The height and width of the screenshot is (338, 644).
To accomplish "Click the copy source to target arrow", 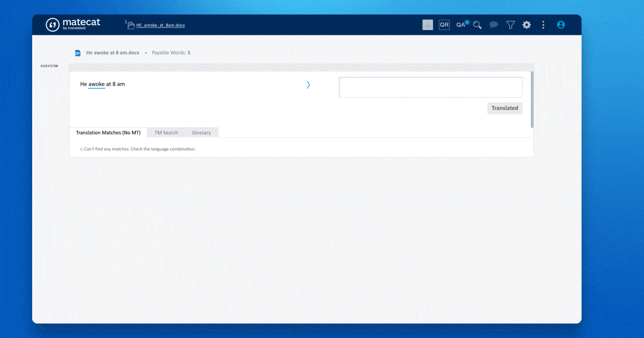I will [308, 85].
